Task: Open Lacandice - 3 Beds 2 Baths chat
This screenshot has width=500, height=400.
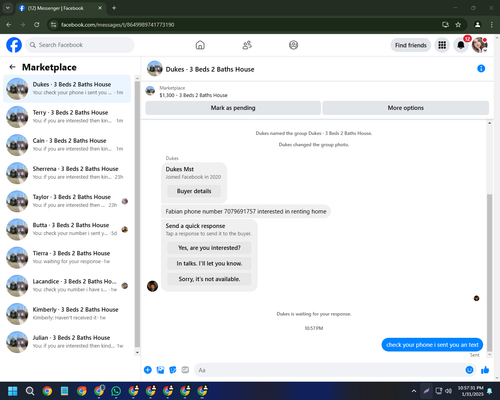Action: (x=67, y=286)
